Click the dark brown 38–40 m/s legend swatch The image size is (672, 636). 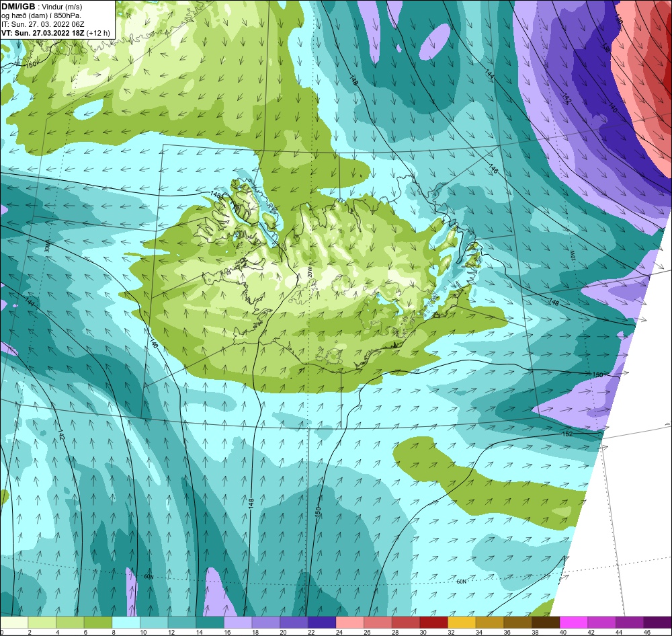pyautogui.click(x=546, y=623)
